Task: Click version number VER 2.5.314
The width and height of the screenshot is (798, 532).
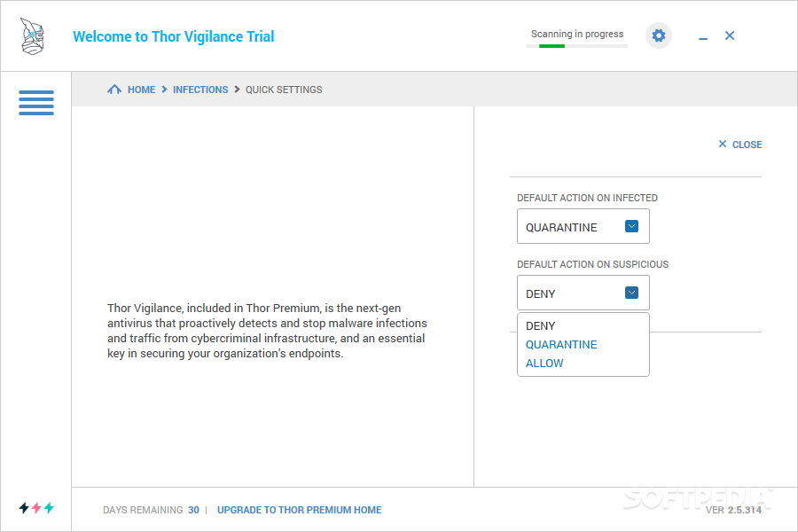Action: (x=733, y=510)
